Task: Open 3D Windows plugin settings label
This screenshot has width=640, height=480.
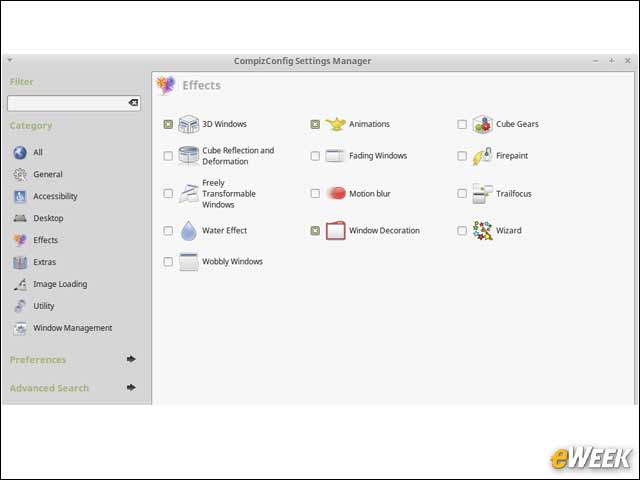Action: (x=224, y=124)
